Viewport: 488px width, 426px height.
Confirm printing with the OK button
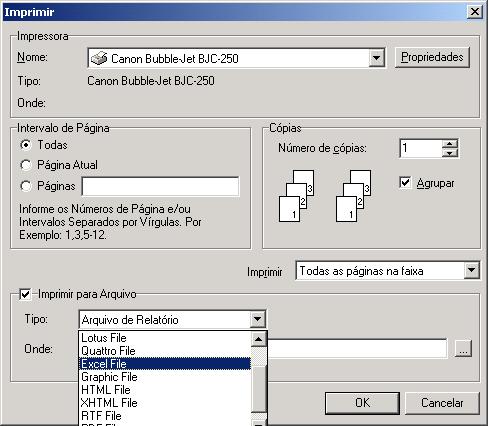362,403
